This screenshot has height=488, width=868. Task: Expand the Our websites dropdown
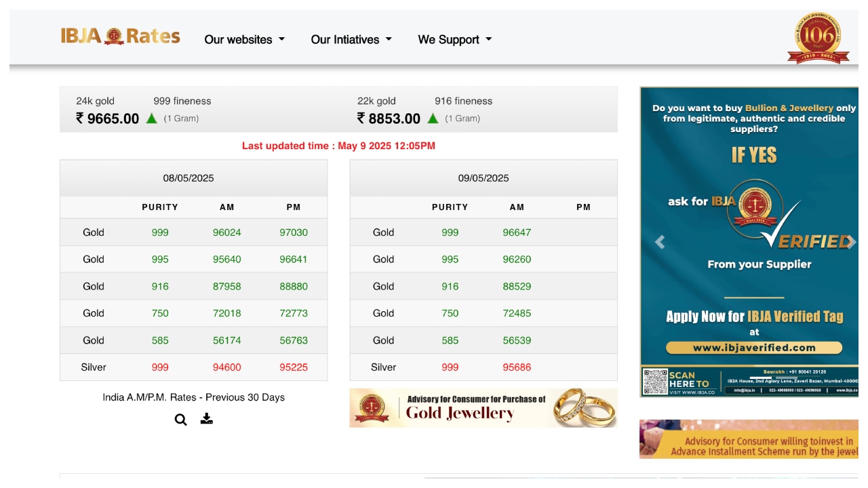pos(244,39)
